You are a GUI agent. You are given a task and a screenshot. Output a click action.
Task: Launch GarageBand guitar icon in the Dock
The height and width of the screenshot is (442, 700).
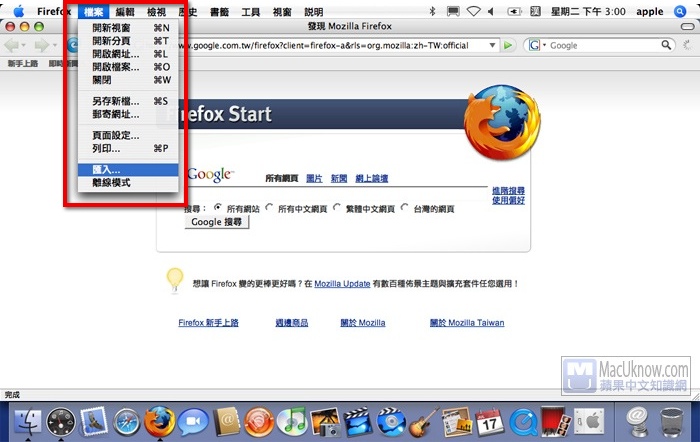point(423,422)
